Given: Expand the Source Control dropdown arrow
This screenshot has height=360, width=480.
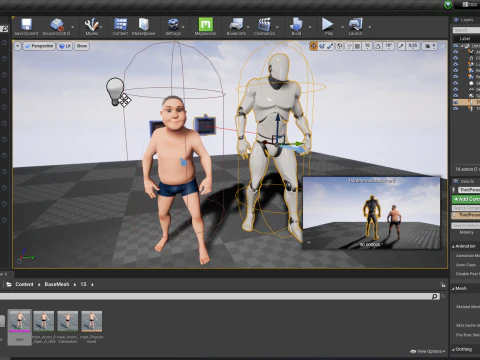Looking at the screenshot, I should pos(72,27).
